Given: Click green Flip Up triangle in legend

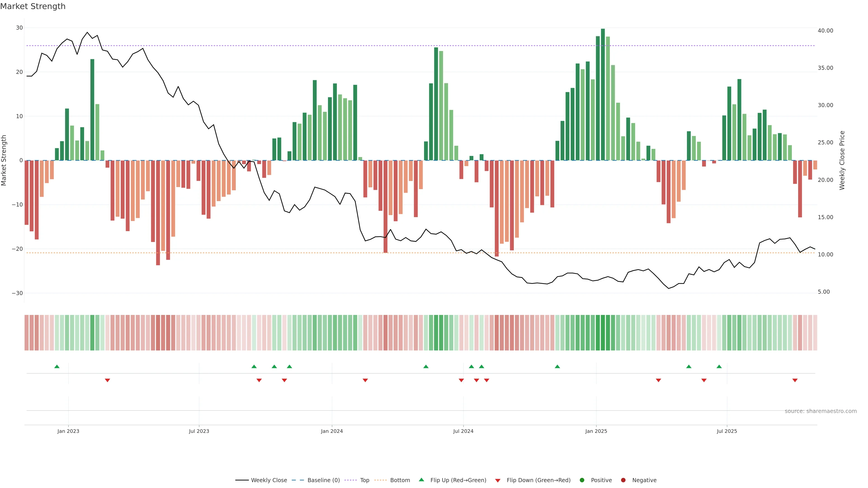Looking at the screenshot, I should (x=421, y=480).
